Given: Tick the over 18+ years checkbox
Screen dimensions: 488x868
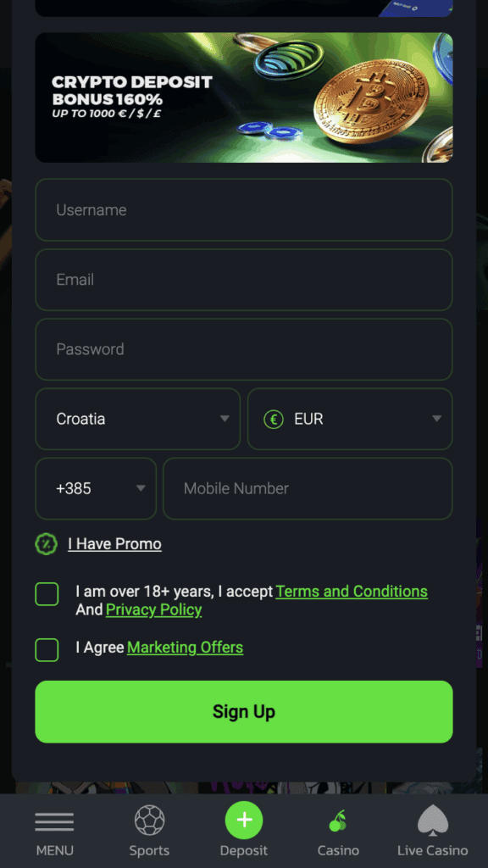Looking at the screenshot, I should pyautogui.click(x=47, y=594).
